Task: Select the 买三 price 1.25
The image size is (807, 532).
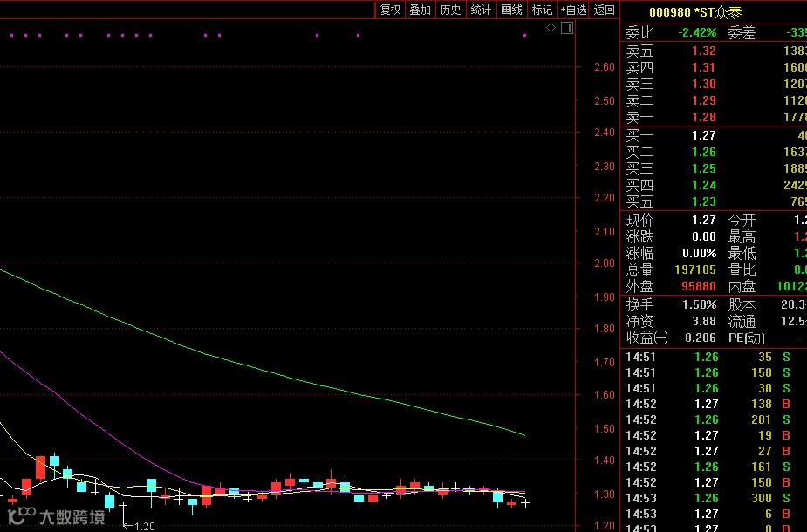Action: tap(703, 168)
